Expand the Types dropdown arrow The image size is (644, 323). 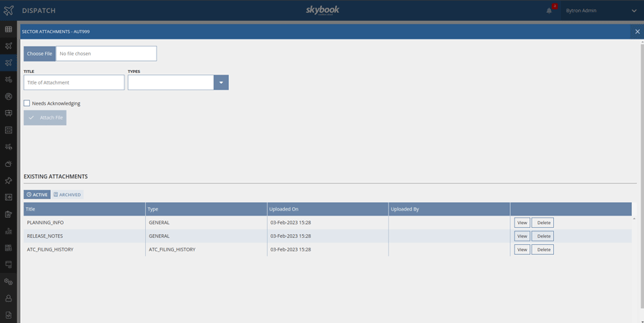(221, 82)
